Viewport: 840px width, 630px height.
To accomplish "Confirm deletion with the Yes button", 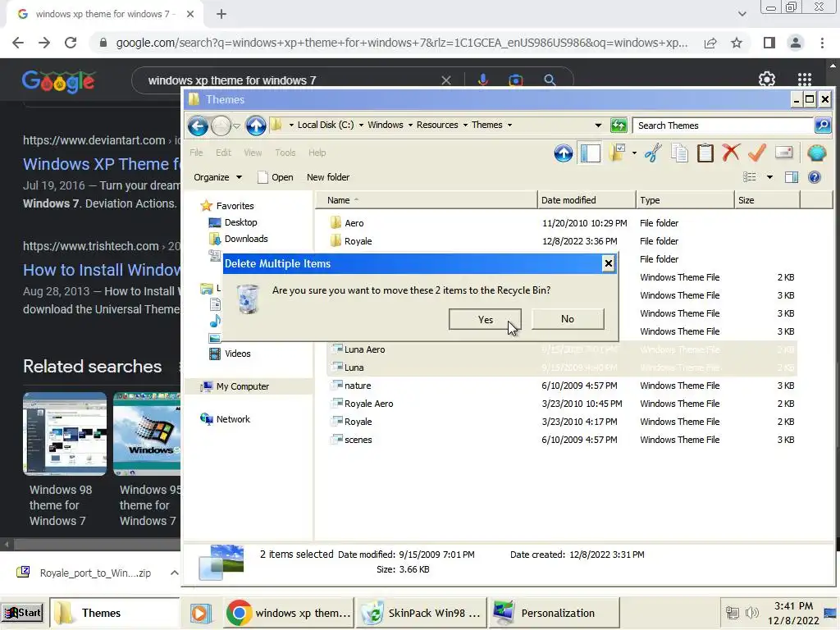I will 485,319.
